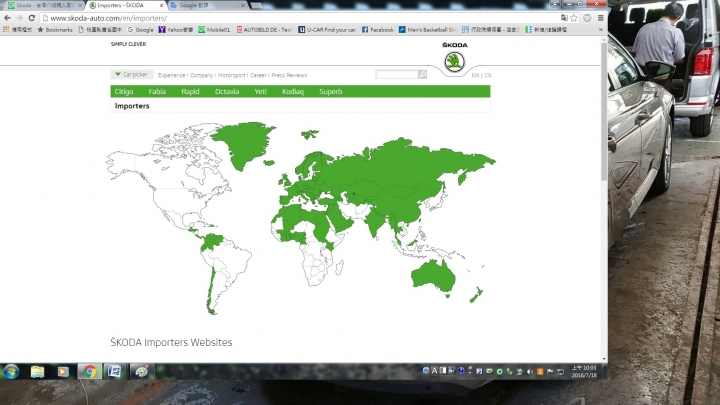
Task: Open the Windows Start orb
Action: click(x=11, y=371)
